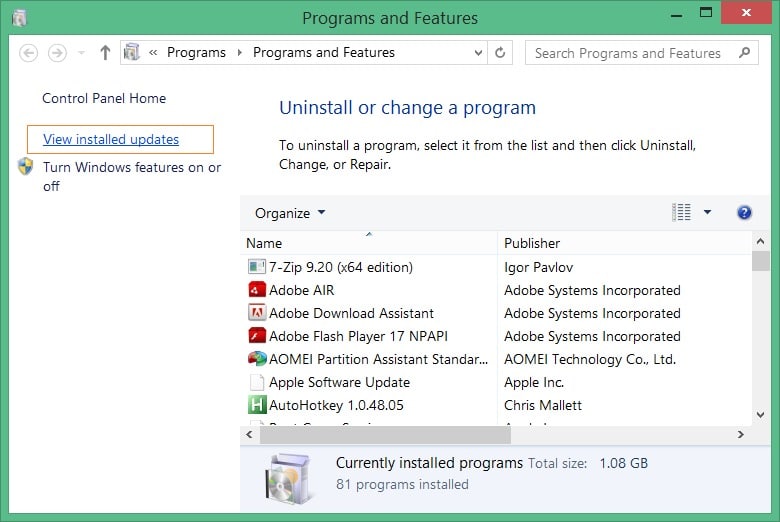Image resolution: width=780 pixels, height=522 pixels.
Task: Click the Apple Software Update icon
Action: pyautogui.click(x=257, y=382)
